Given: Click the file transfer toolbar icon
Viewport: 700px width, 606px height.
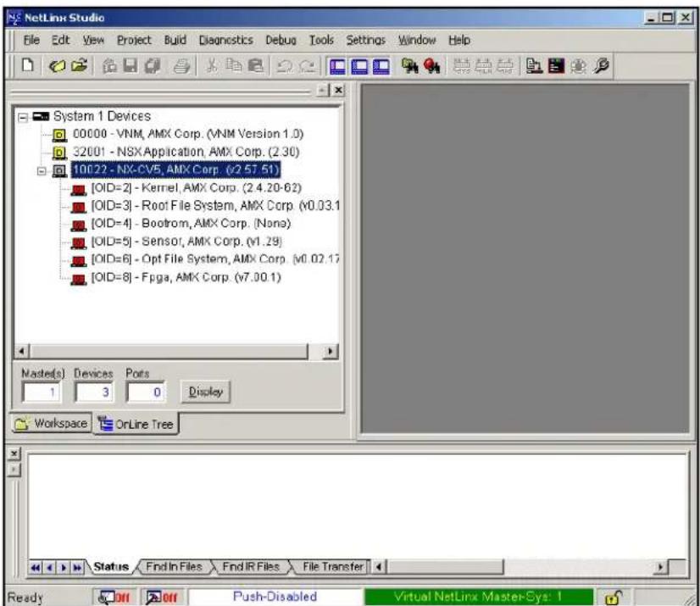Looking at the screenshot, I should pyautogui.click(x=534, y=66).
